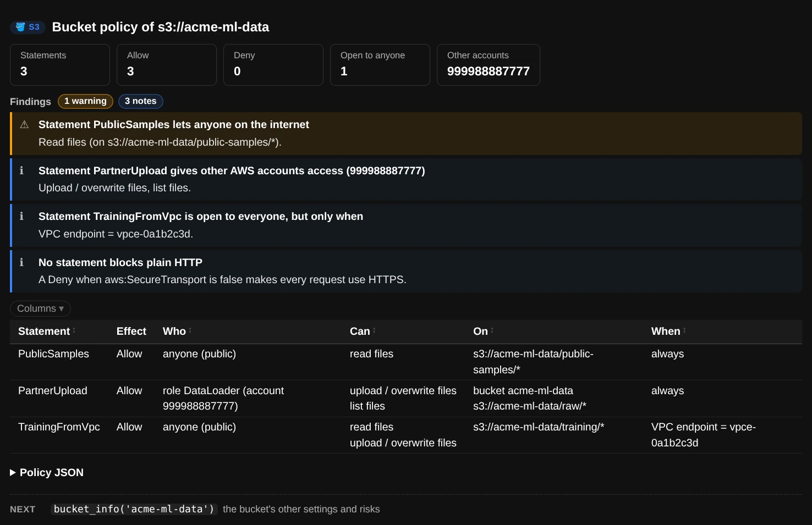Image resolution: width=812 pixels, height=525 pixels.
Task: Click 'Statement PublicSamples lets anyone on the internet'
Action: pos(174,125)
